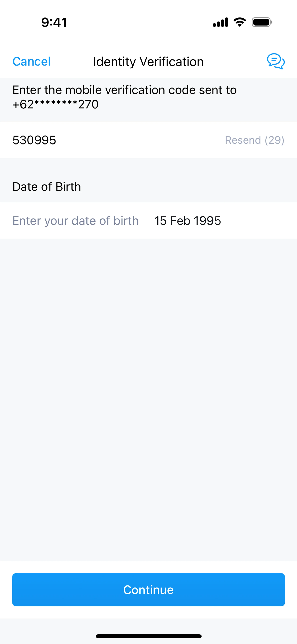Tap the Identity Verification page title
This screenshot has height=644, width=297.
[x=148, y=62]
